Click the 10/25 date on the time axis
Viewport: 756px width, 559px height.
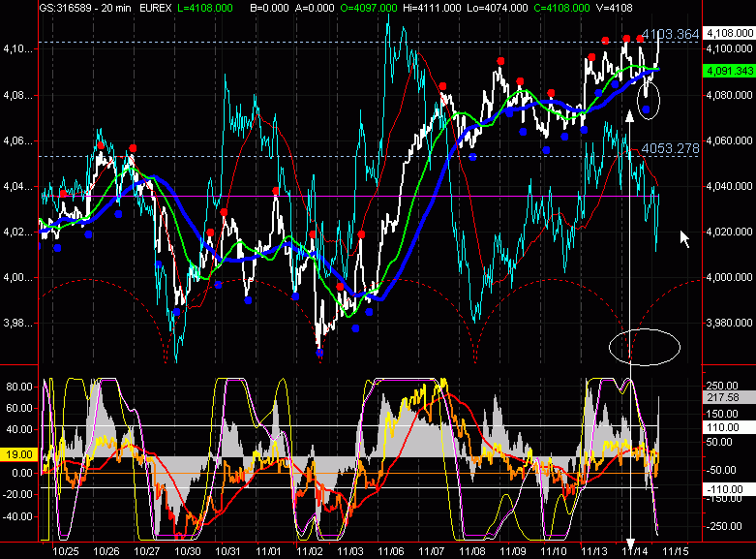[x=66, y=551]
